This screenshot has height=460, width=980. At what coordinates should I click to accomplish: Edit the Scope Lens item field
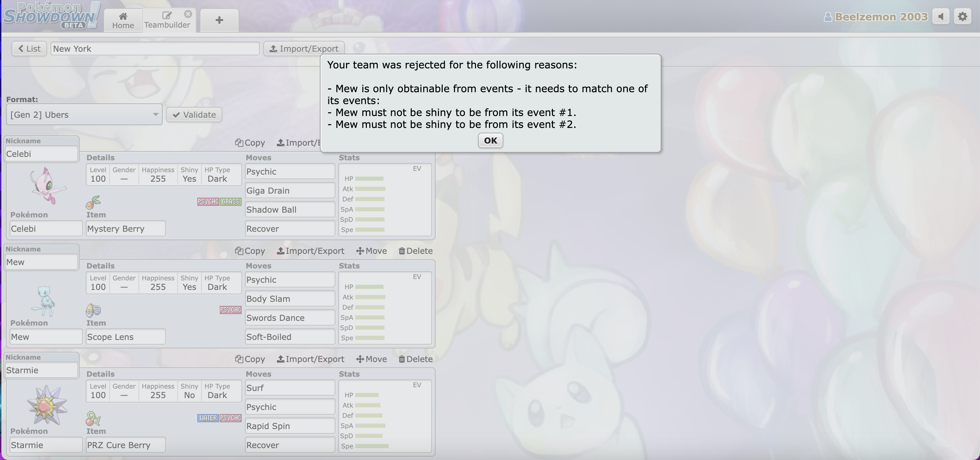tap(126, 336)
